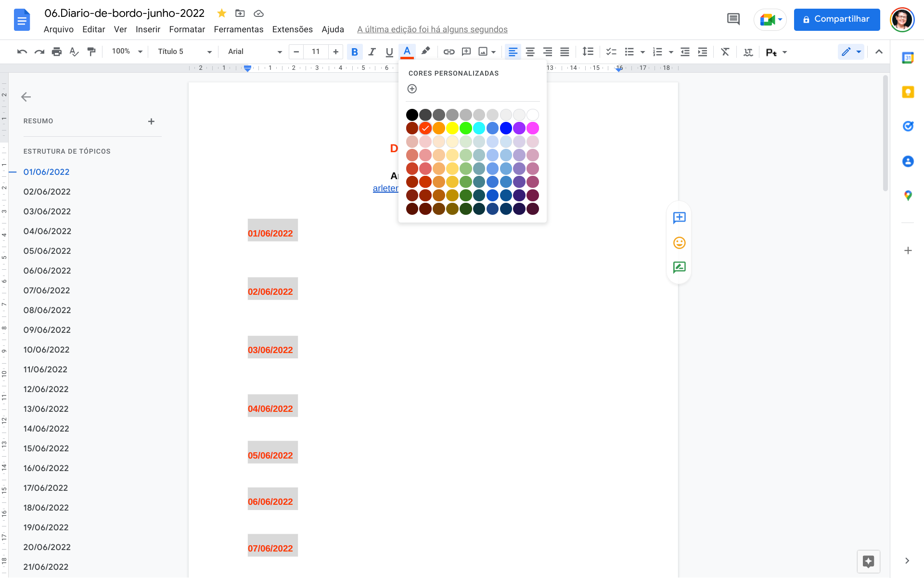Toggle bold formatting button
This screenshot has height=578, width=924.
[x=355, y=52]
